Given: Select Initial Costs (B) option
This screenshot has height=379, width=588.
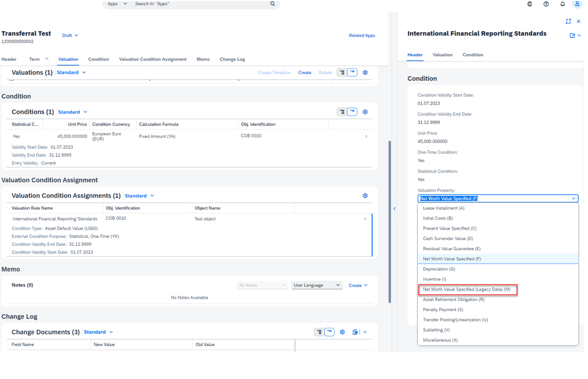Looking at the screenshot, I should pyautogui.click(x=498, y=218).
